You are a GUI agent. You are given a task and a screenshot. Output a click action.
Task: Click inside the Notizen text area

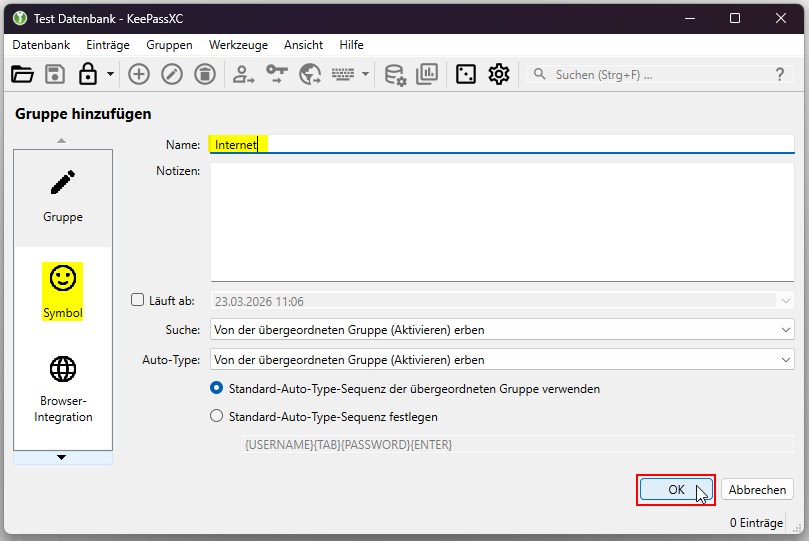[x=502, y=222]
